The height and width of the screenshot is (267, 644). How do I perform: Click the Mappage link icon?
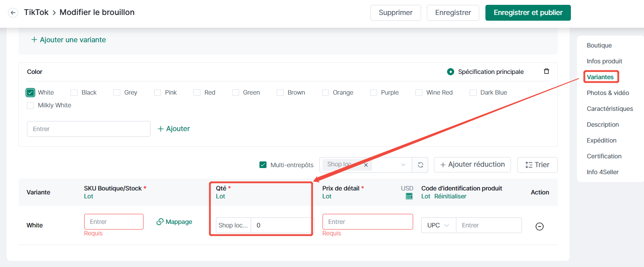click(160, 222)
